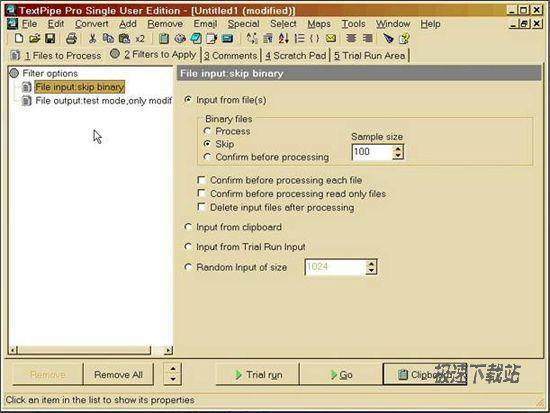Click the New document toolbar icon
This screenshot has height=413, width=550.
click(19, 38)
